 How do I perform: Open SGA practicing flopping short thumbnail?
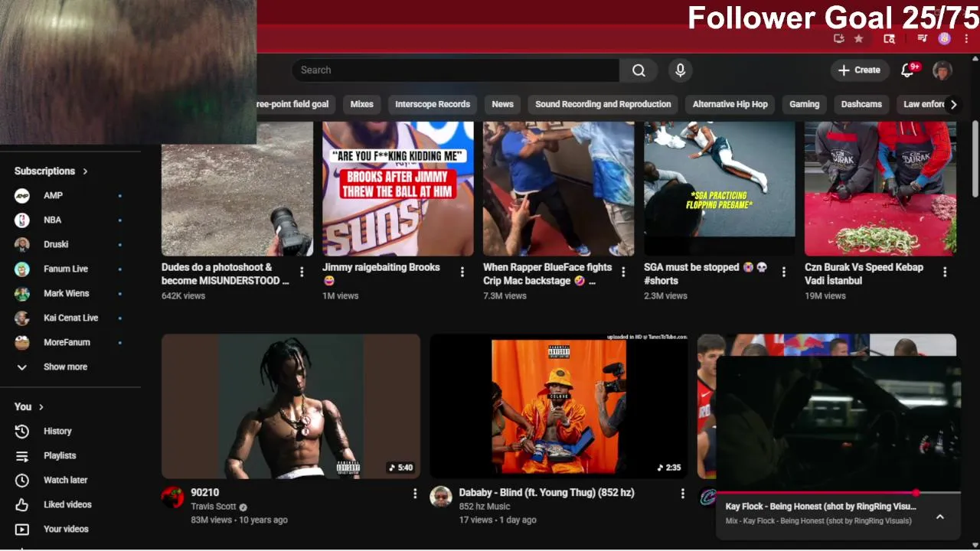pyautogui.click(x=720, y=188)
